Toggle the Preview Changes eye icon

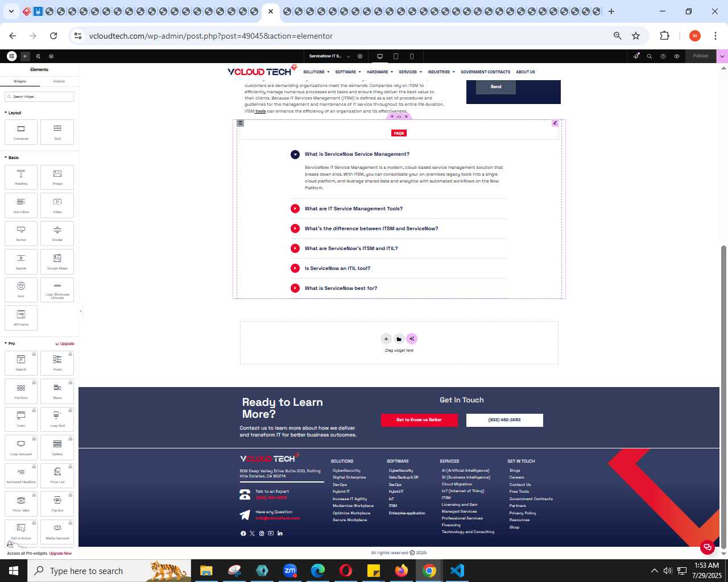pyautogui.click(x=677, y=56)
